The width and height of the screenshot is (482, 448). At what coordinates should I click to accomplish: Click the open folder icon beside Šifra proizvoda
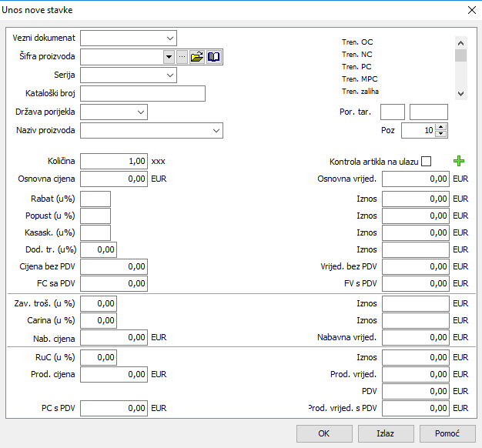coord(196,57)
